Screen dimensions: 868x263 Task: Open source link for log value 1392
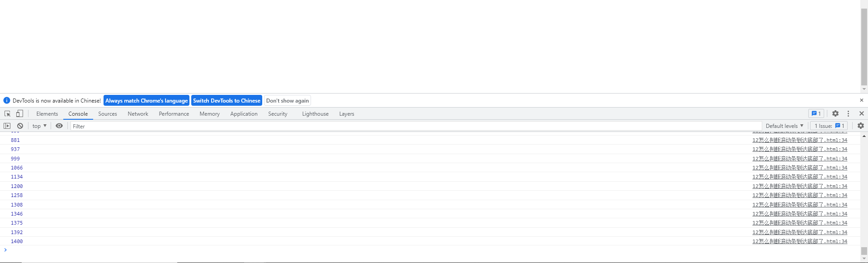(x=800, y=232)
